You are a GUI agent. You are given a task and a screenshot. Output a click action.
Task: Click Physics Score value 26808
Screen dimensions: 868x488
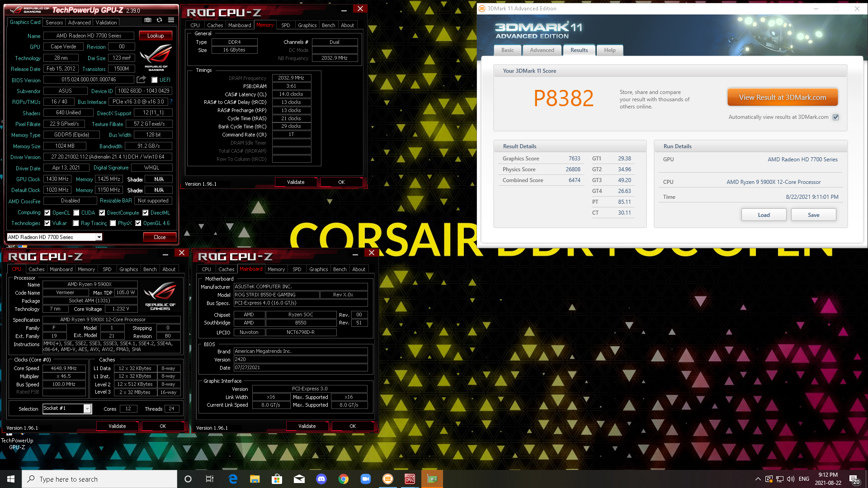(x=573, y=169)
